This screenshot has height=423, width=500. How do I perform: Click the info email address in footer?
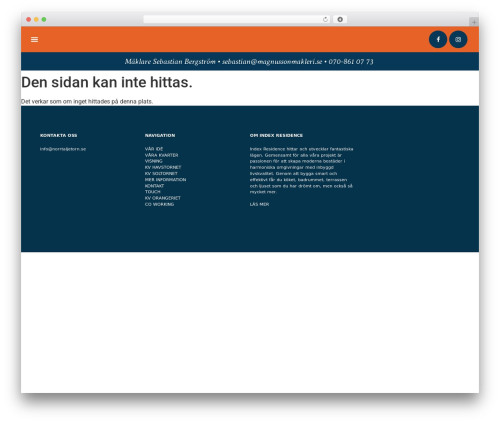pyautogui.click(x=63, y=149)
